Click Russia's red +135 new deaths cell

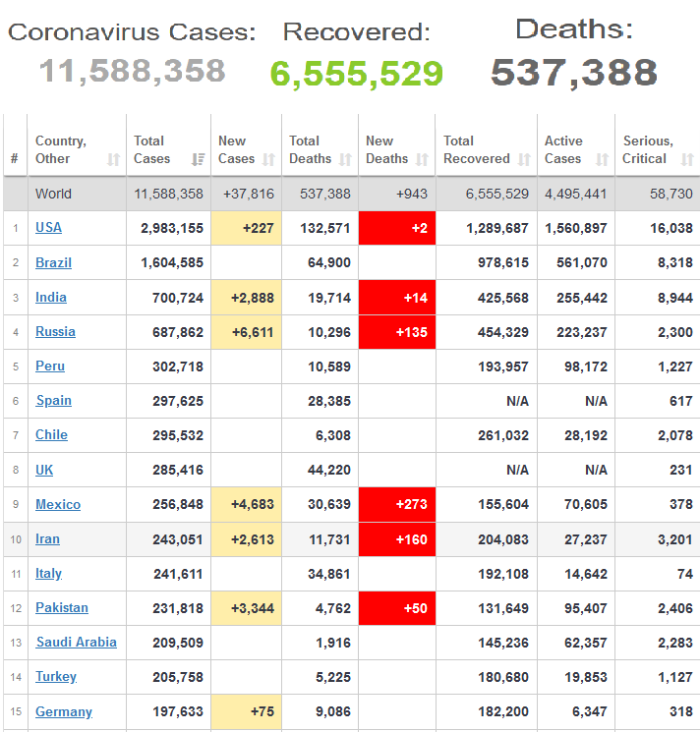pyautogui.click(x=396, y=332)
